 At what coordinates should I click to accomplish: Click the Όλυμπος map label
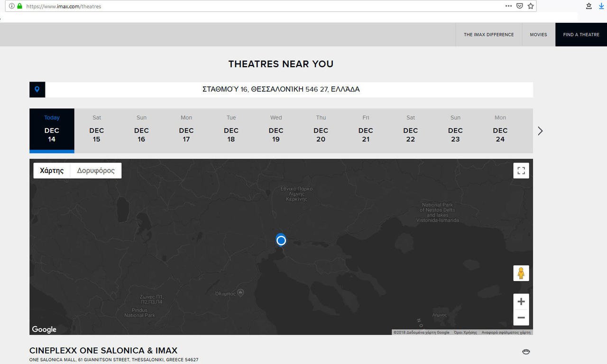tap(225, 293)
